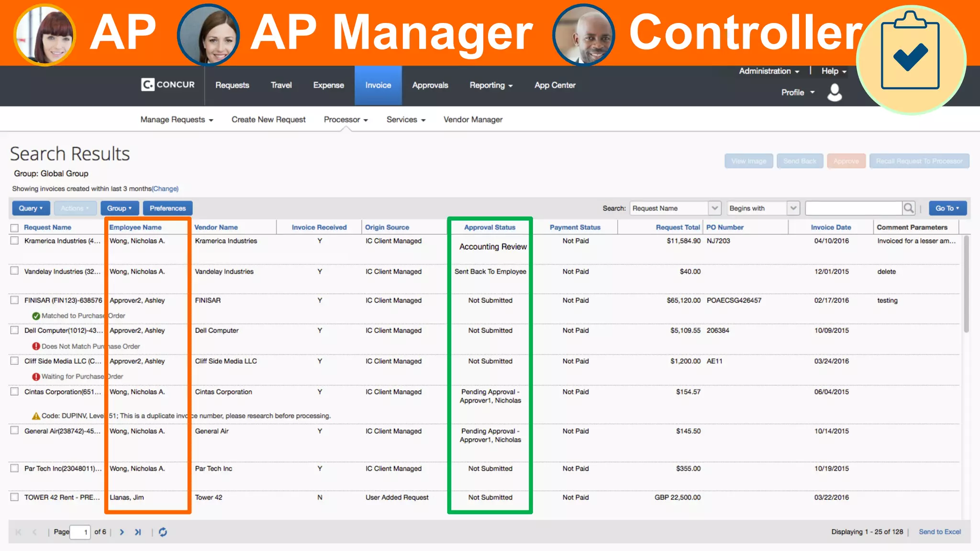Open the Reporting dropdown menu
The height and width of the screenshot is (551, 980).
click(491, 85)
